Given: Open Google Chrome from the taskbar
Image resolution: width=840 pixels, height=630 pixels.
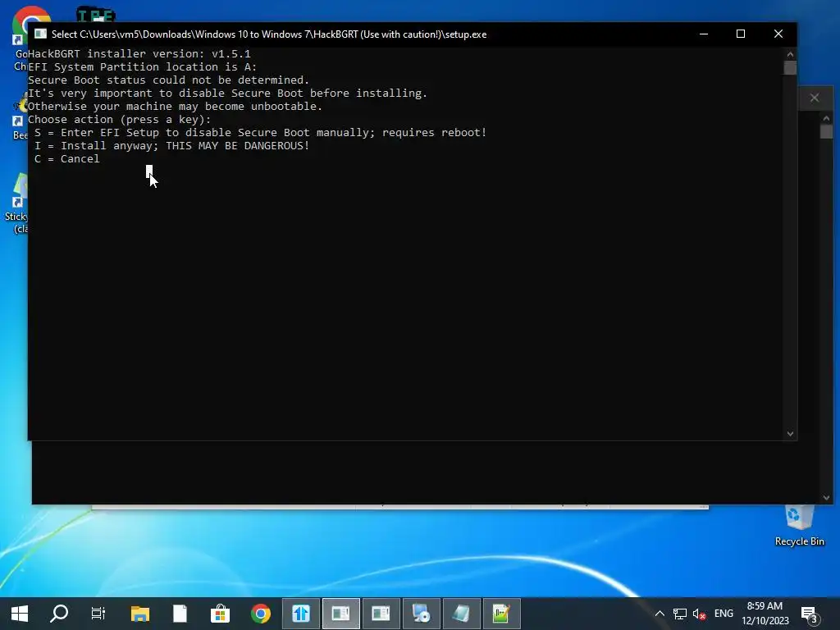Looking at the screenshot, I should 260,614.
